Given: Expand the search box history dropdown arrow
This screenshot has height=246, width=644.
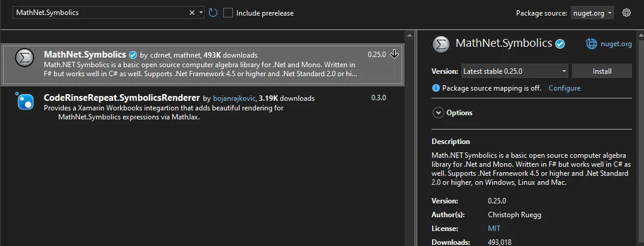Looking at the screenshot, I should [202, 13].
